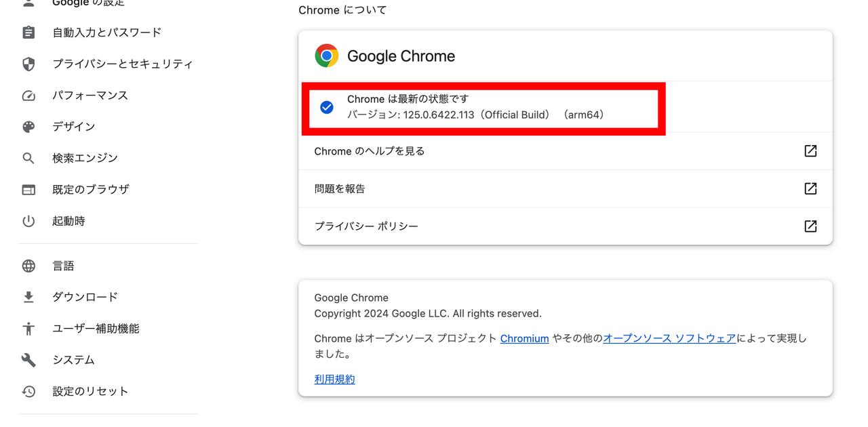This screenshot has width=868, height=427.
Task: Open the 利用規約 terms link
Action: 334,380
